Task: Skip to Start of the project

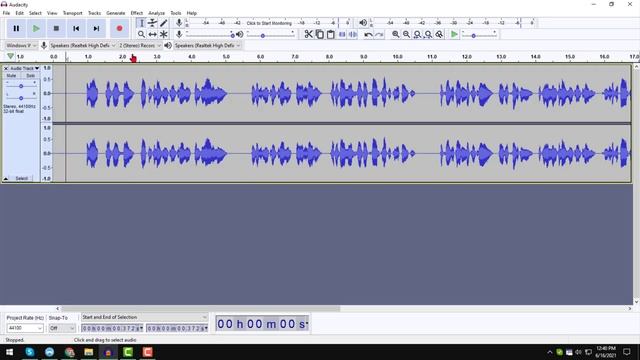Action: 76,29
